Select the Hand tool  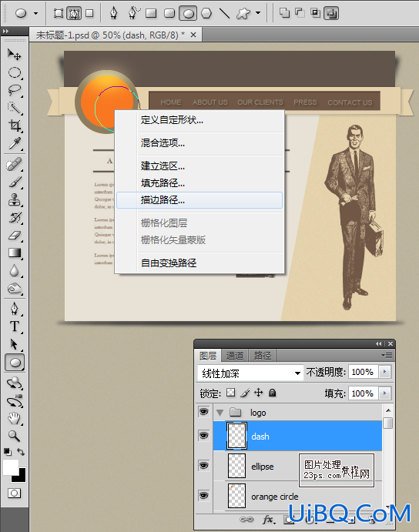click(15, 418)
